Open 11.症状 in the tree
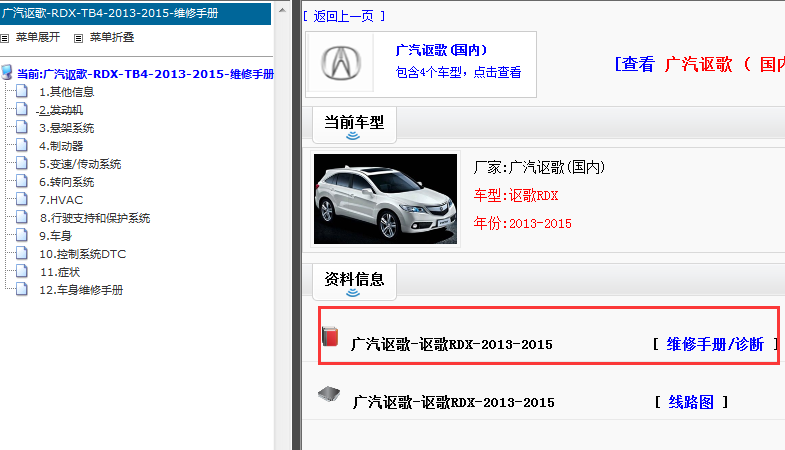This screenshot has height=450, width=785. (x=60, y=272)
